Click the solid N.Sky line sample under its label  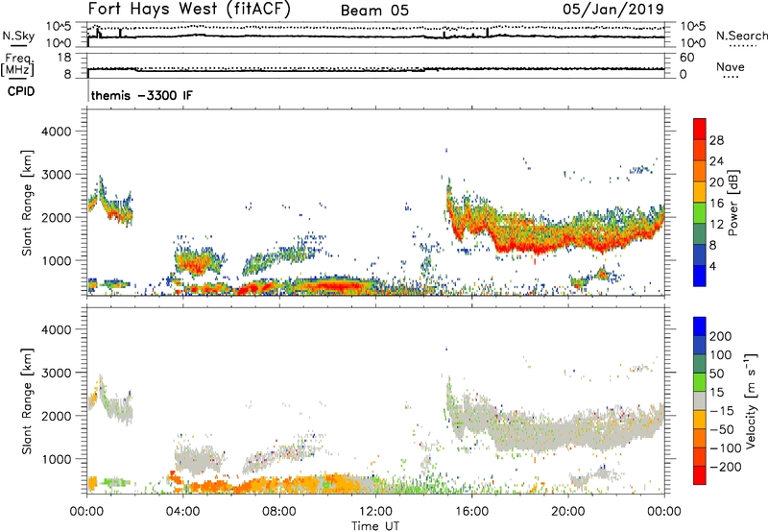coord(18,46)
